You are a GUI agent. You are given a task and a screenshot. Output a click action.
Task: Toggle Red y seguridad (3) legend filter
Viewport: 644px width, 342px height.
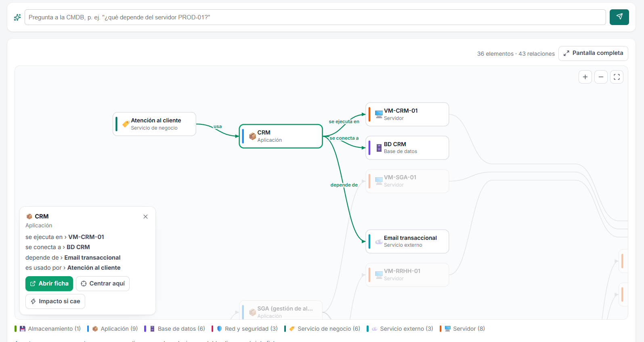pyautogui.click(x=245, y=329)
